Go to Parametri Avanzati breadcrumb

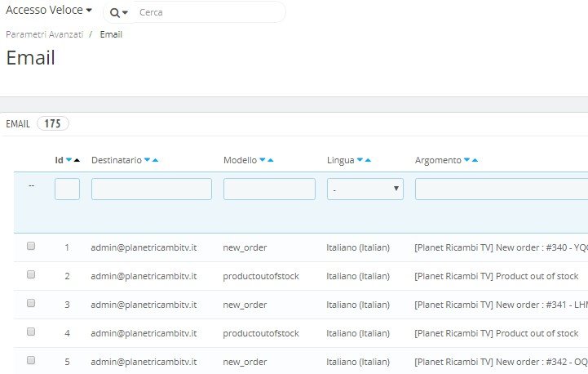(45, 34)
